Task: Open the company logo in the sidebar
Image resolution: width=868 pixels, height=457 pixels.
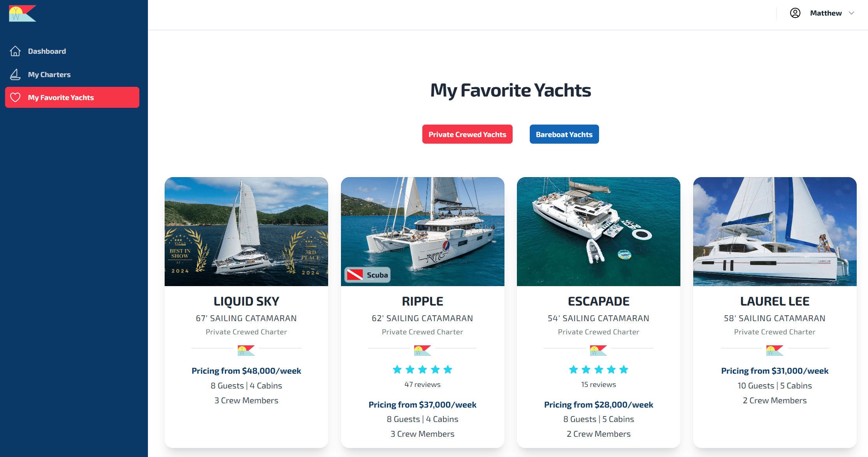Action: [22, 13]
